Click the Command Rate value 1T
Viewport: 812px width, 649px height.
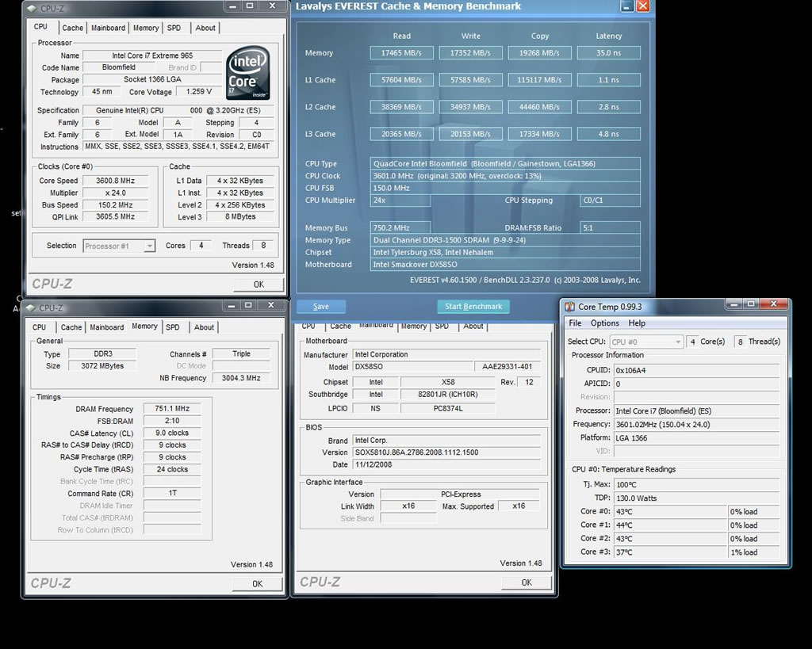(x=172, y=493)
